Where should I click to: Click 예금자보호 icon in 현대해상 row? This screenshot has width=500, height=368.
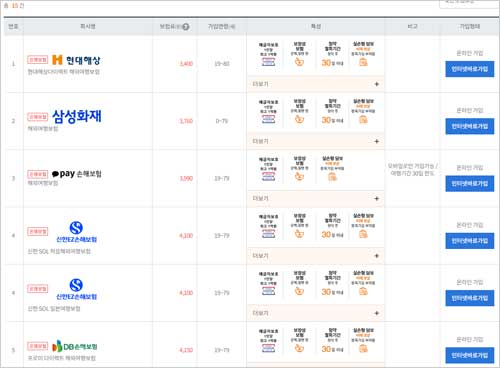[x=268, y=62]
